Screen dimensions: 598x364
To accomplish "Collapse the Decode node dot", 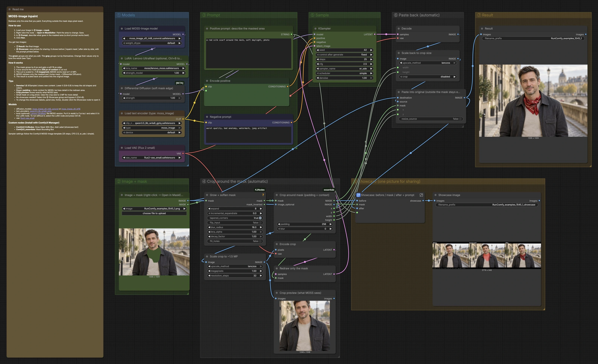I will [x=398, y=29].
